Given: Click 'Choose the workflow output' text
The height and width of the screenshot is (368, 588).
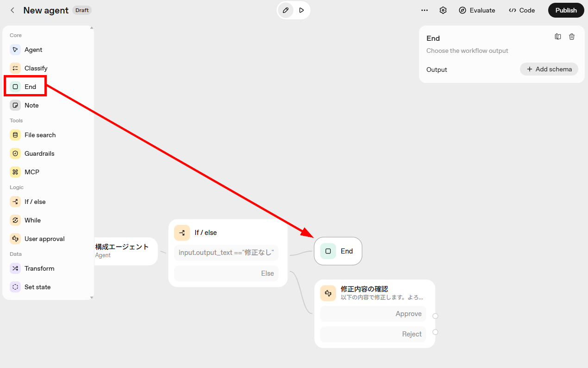Looking at the screenshot, I should tap(467, 51).
